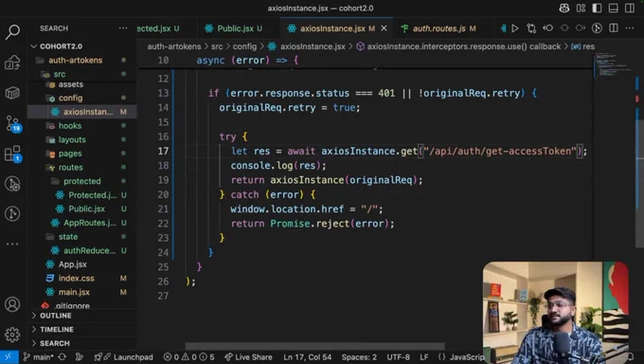Click the sticky scroll line async (error)
The image size is (644, 364).
click(x=248, y=60)
